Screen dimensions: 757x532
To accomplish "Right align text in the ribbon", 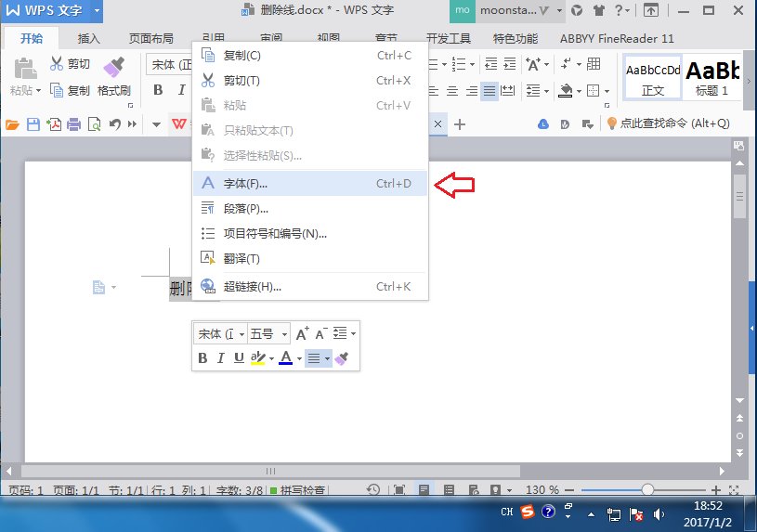I will pos(471,90).
